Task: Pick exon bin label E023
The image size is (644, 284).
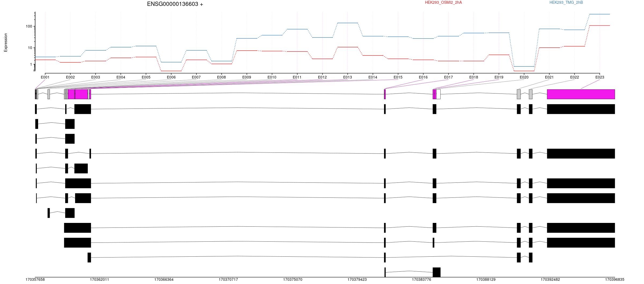Action: coord(600,77)
